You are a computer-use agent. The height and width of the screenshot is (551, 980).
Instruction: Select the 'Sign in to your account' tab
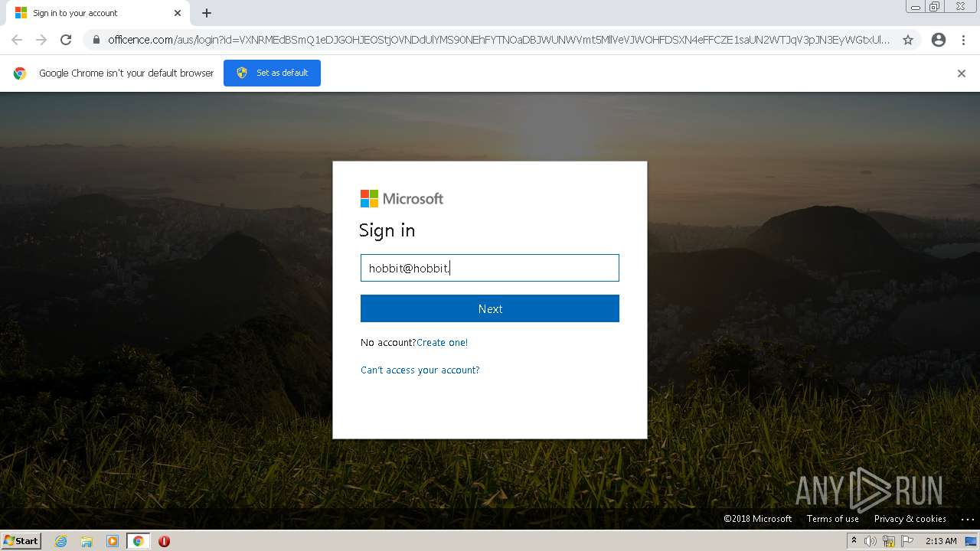coord(96,13)
